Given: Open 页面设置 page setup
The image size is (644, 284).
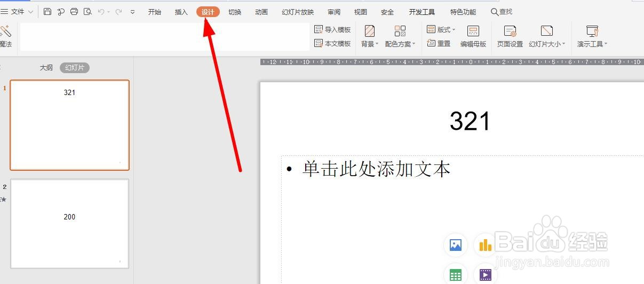Looking at the screenshot, I should click(x=510, y=36).
